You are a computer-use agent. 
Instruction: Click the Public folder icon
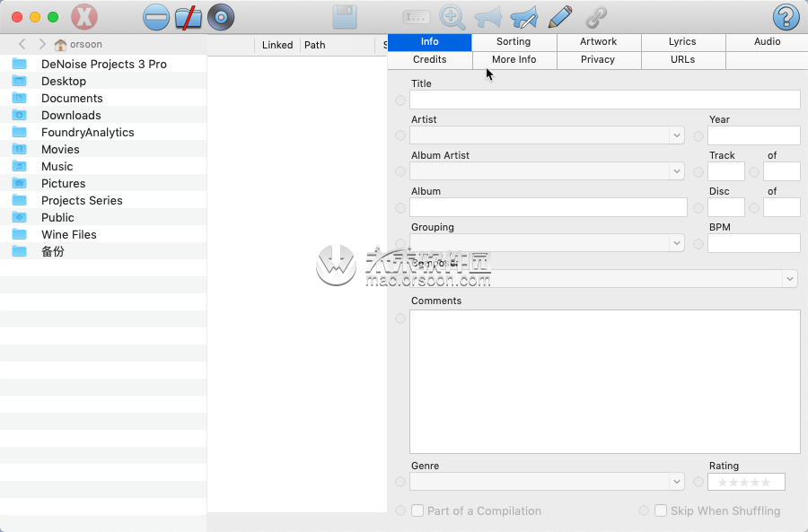point(20,217)
